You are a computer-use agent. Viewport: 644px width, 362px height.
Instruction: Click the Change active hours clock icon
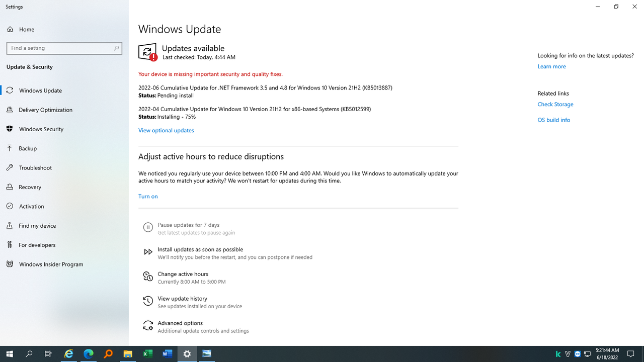(148, 277)
